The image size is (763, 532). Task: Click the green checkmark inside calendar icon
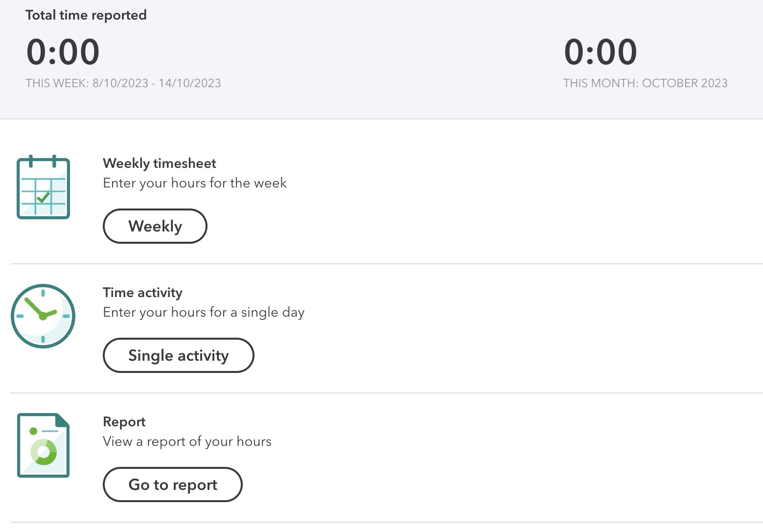click(43, 197)
